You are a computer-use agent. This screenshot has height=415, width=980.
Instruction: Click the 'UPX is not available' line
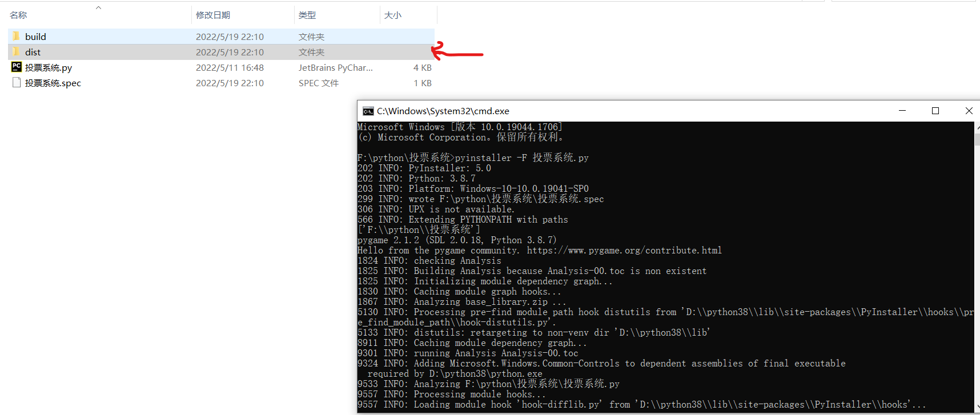436,209
